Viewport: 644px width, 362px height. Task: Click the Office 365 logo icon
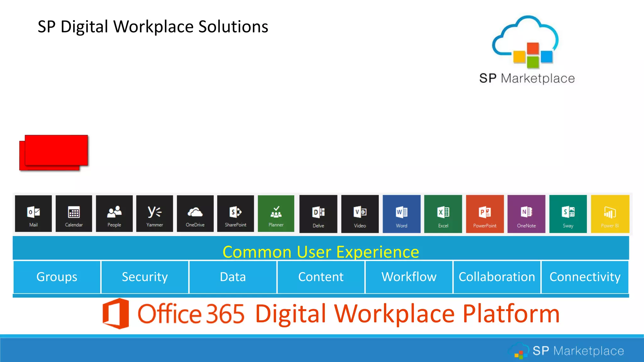[x=116, y=314]
